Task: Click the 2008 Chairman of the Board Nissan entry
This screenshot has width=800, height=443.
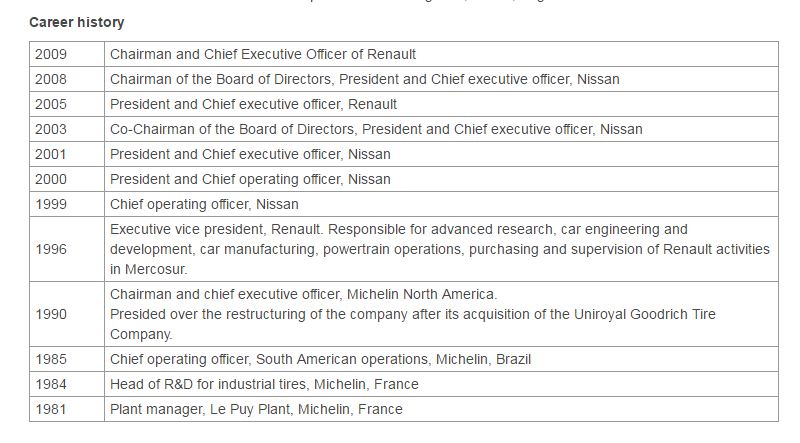Action: [364, 79]
